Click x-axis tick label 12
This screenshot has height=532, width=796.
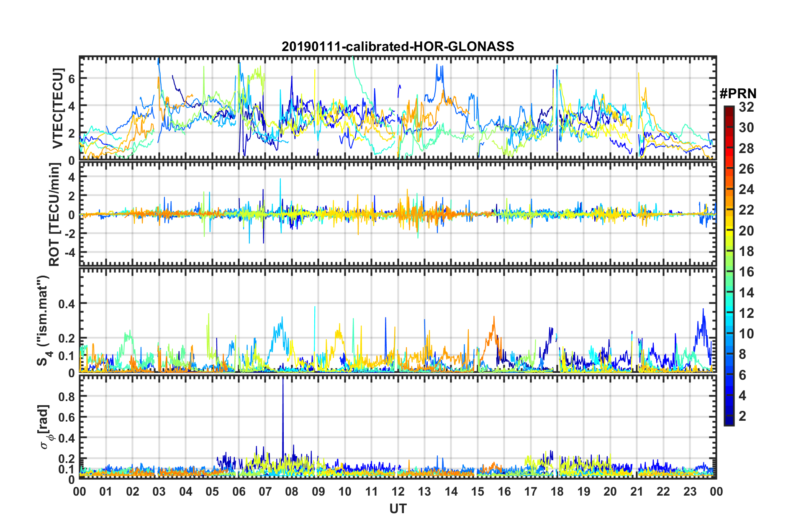tap(398, 491)
